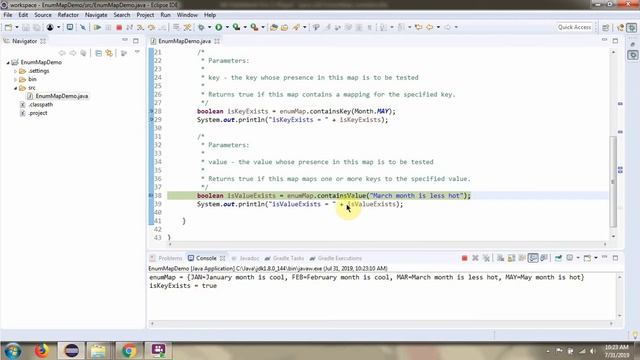The height and width of the screenshot is (360, 640).
Task: Click the Resume debug button in toolbar
Action: pos(97,27)
